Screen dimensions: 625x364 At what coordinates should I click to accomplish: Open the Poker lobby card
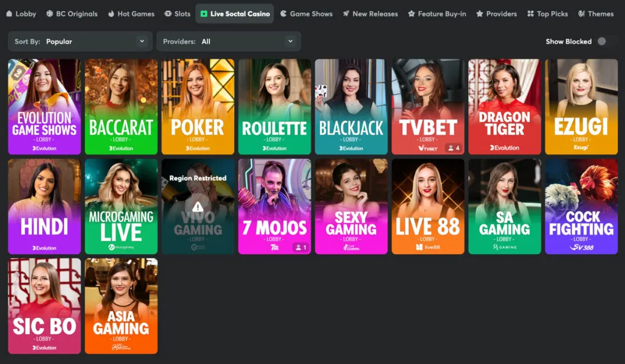click(198, 107)
